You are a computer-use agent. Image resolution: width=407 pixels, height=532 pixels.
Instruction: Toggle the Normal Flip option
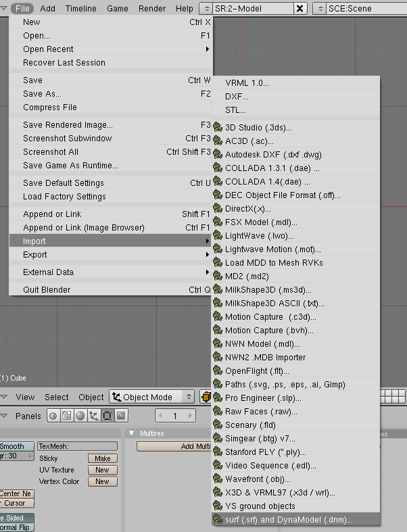pos(16,527)
